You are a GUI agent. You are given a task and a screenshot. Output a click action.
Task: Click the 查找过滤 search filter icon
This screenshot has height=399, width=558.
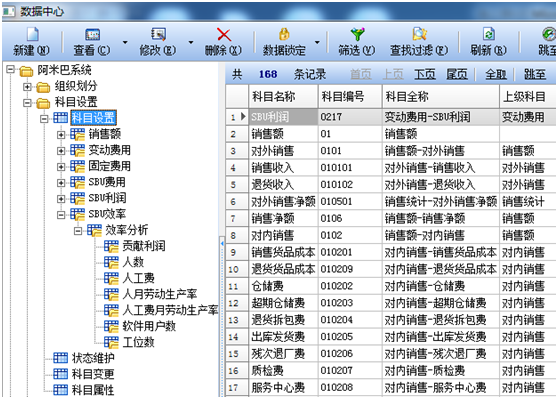419,35
